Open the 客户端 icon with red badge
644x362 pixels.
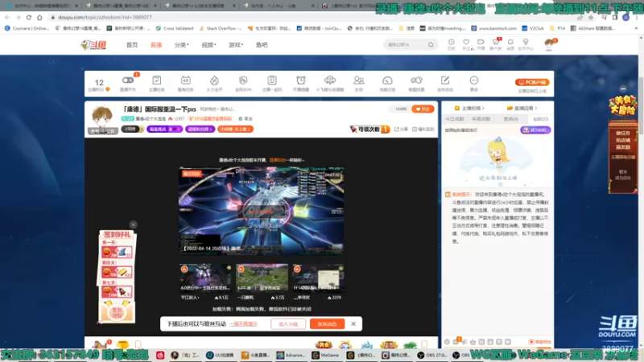tap(496, 43)
